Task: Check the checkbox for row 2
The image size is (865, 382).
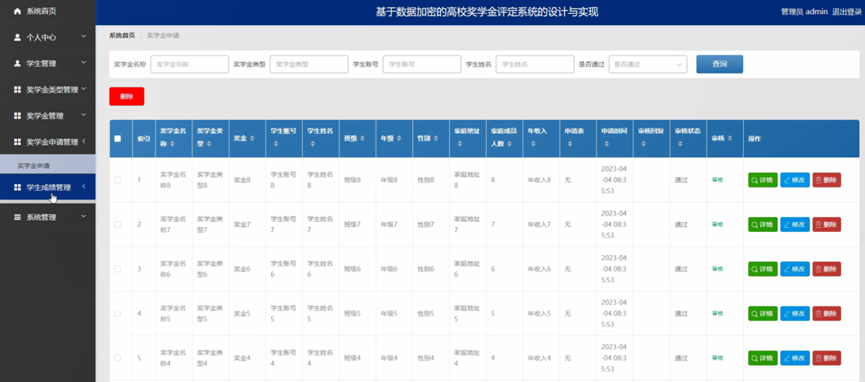Action: click(118, 225)
